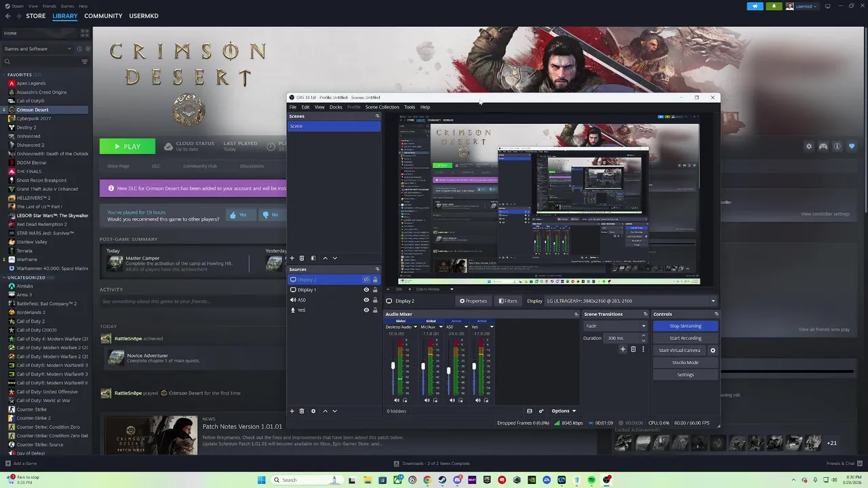Open Display selection dropdown LG ULTRAGEAR
Viewport: 868px width, 488px height.
tap(630, 301)
